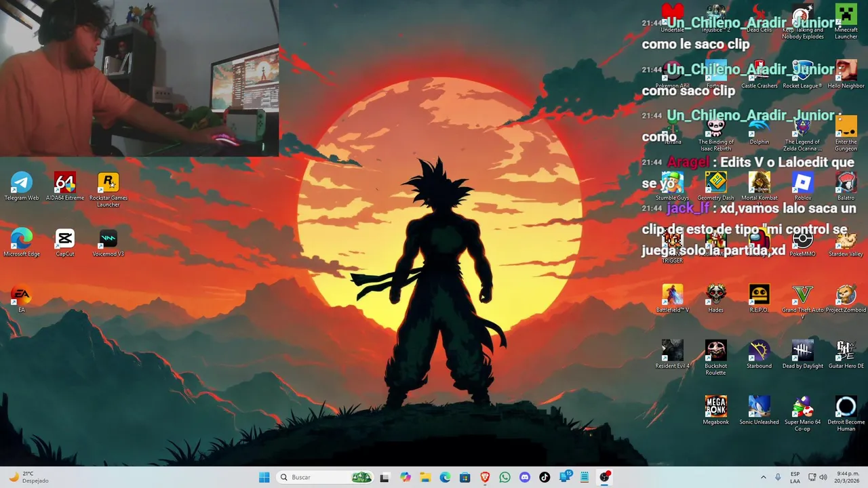This screenshot has height=488, width=868.
Task: Select the Battlefield V icon
Action: [x=672, y=299]
